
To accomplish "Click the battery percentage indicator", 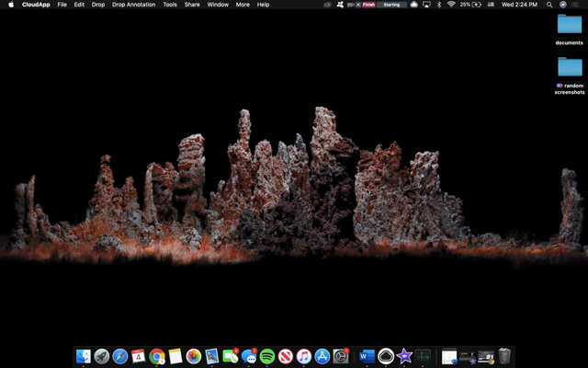I will click(x=469, y=5).
